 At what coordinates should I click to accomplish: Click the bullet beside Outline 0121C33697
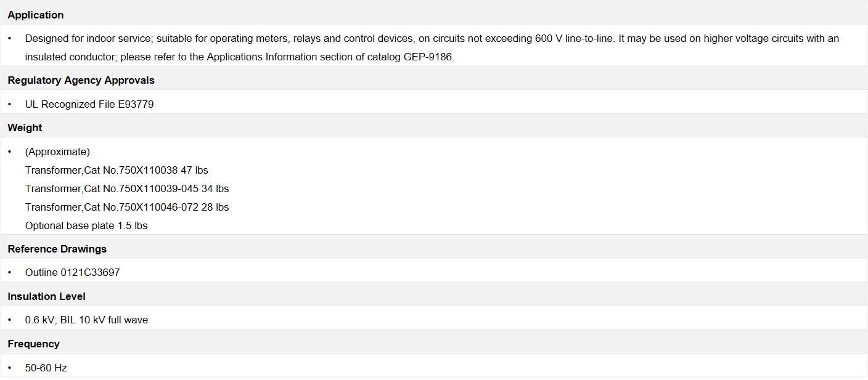[x=10, y=272]
